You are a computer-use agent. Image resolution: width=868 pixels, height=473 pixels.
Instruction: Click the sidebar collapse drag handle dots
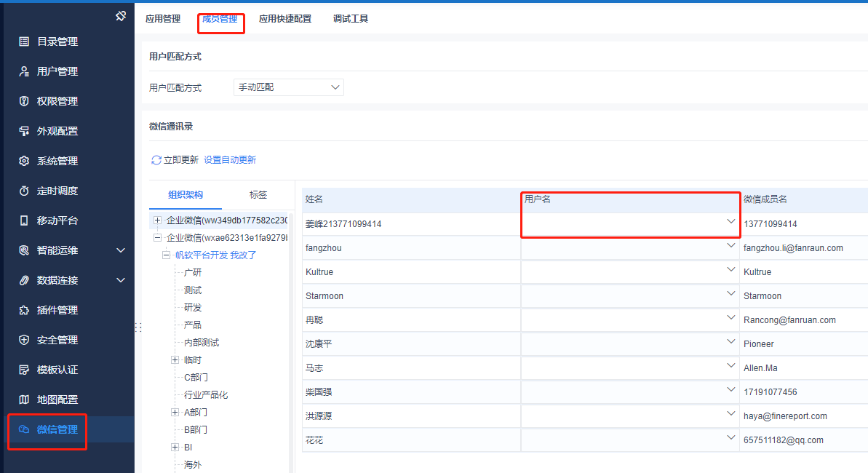138,327
